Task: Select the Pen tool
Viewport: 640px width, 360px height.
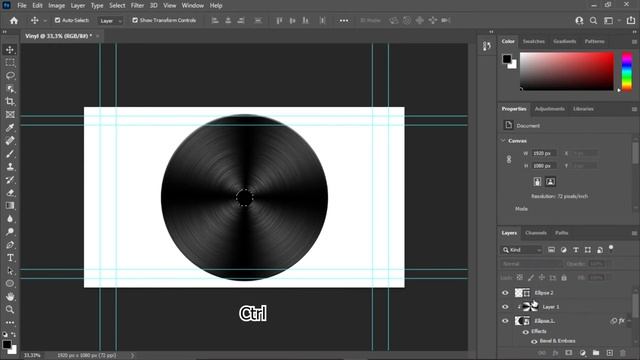Action: coord(10,245)
